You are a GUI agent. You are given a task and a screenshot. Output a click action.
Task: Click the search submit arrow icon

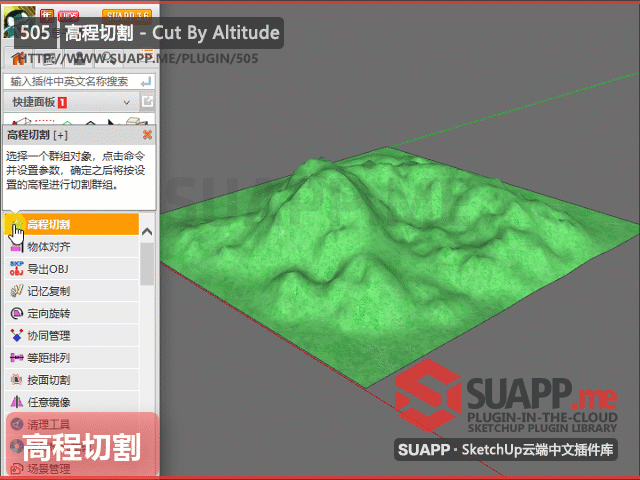tap(146, 82)
